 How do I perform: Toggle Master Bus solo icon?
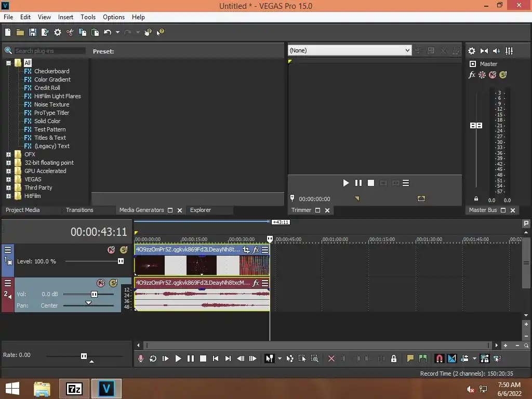[503, 75]
